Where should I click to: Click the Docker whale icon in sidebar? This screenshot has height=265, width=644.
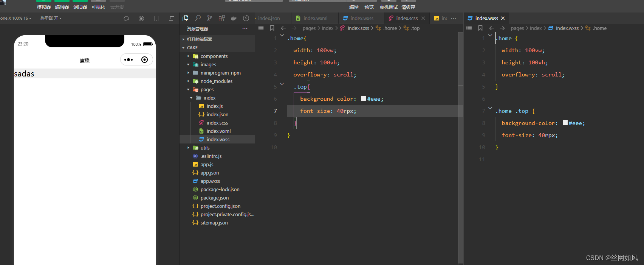point(234,18)
